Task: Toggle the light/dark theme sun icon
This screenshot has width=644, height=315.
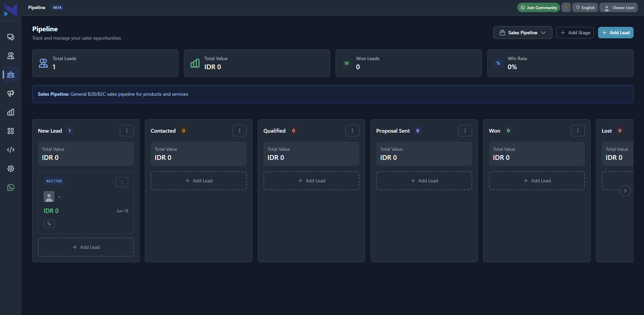Action: point(566,7)
